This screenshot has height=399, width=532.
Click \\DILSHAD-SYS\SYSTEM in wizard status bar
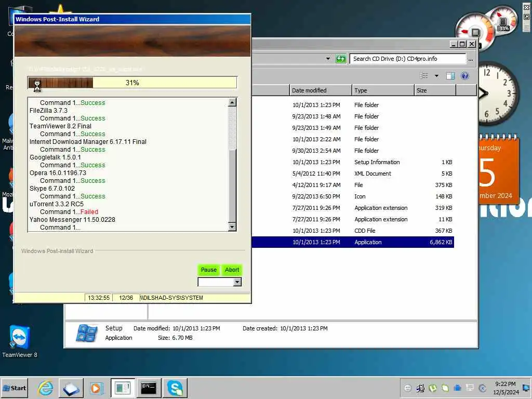click(171, 298)
